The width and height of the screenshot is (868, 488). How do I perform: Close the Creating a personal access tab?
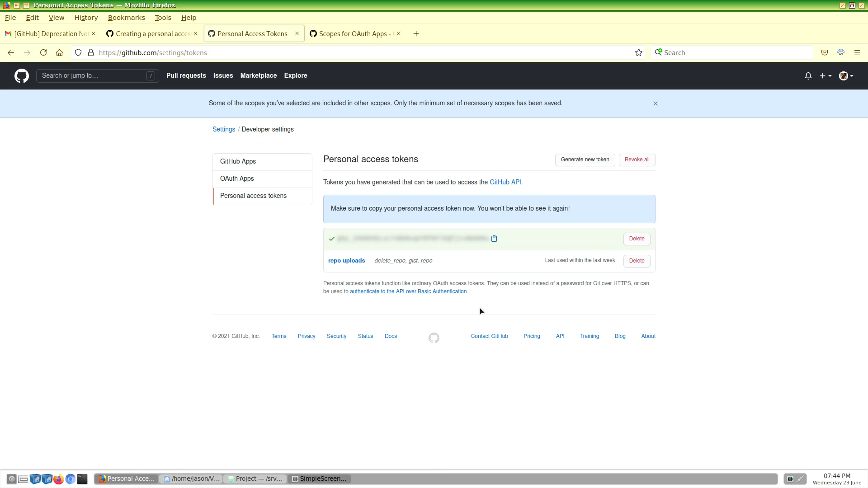(195, 34)
